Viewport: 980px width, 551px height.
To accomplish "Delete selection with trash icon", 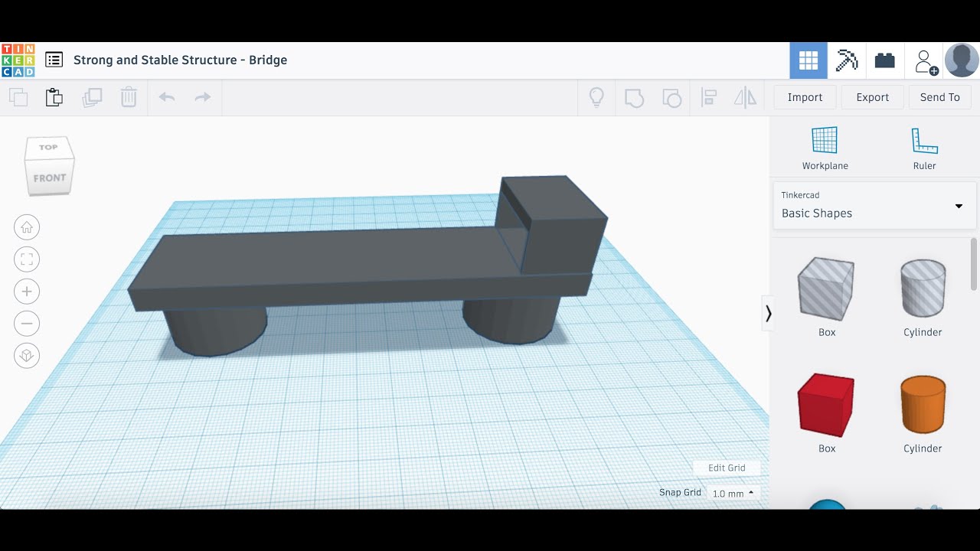I will coord(129,97).
